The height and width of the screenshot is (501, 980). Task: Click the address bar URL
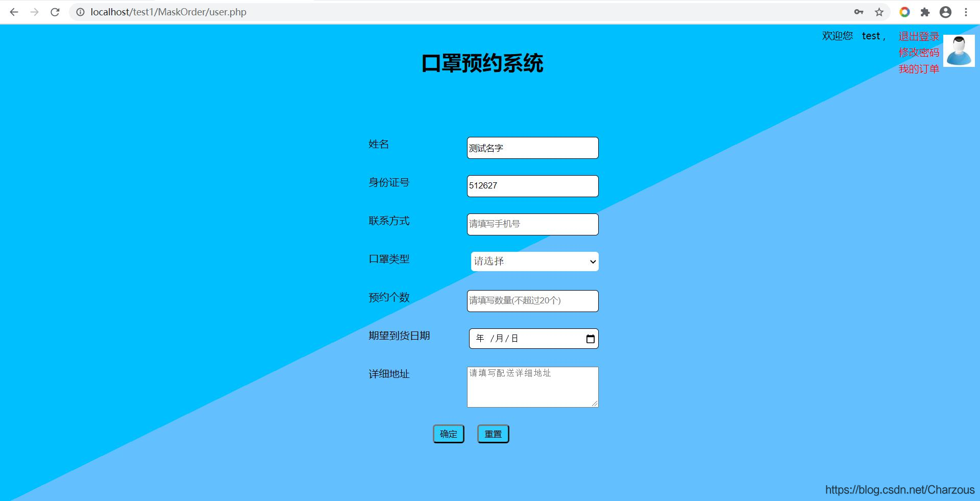(x=168, y=12)
